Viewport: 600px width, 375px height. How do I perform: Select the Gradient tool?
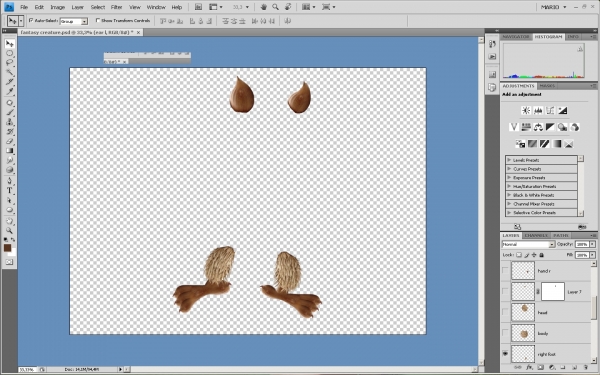(x=9, y=151)
